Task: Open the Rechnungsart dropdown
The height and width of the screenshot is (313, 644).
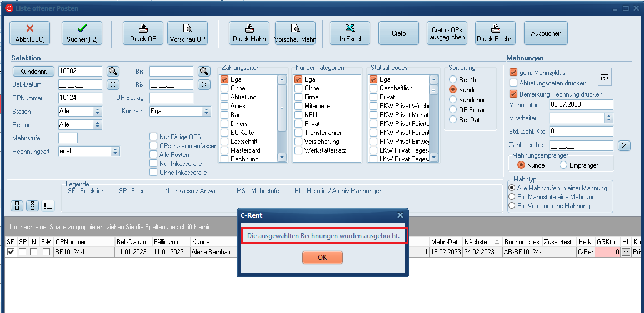Action: coord(115,151)
